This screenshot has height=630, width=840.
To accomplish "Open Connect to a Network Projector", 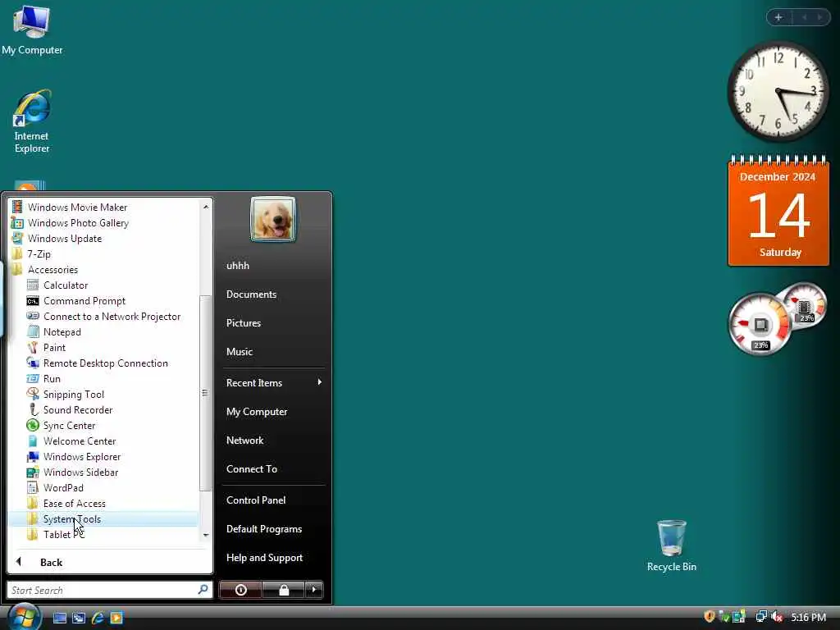I will click(x=104, y=316).
